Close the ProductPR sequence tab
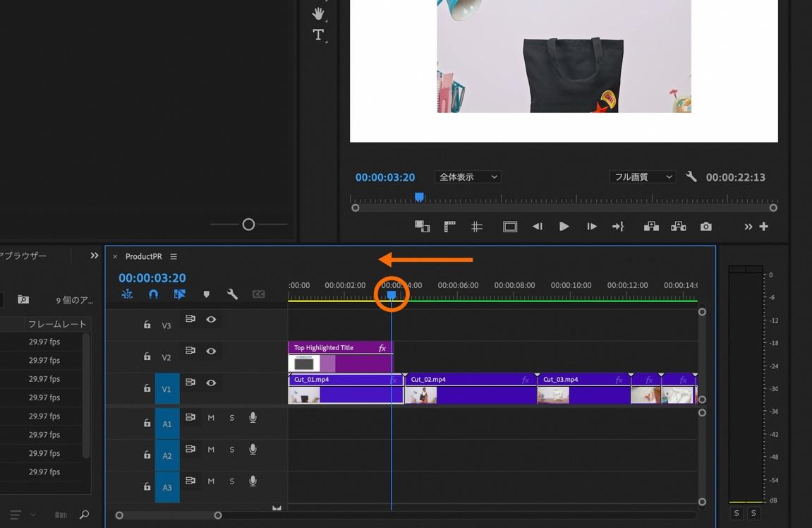 [115, 256]
